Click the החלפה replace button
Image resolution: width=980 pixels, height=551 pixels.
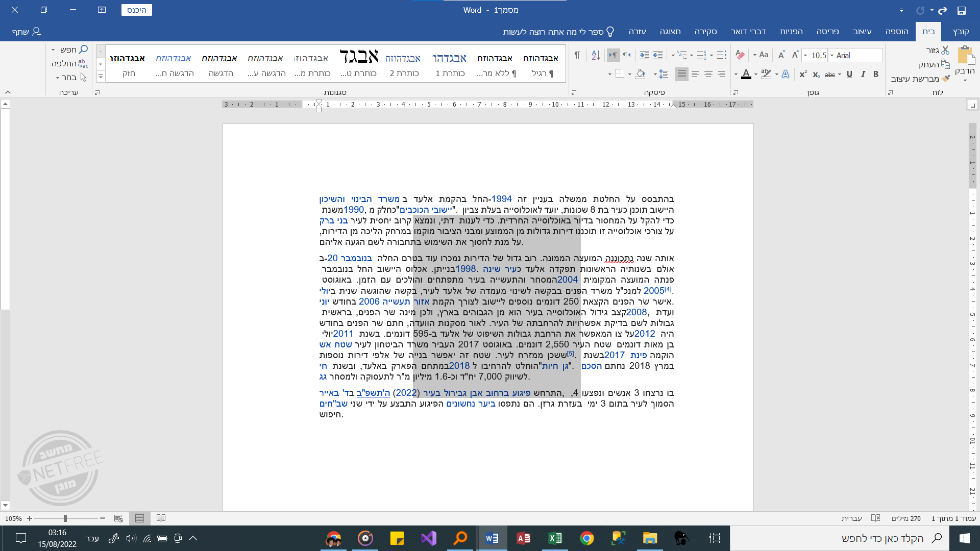coord(70,64)
